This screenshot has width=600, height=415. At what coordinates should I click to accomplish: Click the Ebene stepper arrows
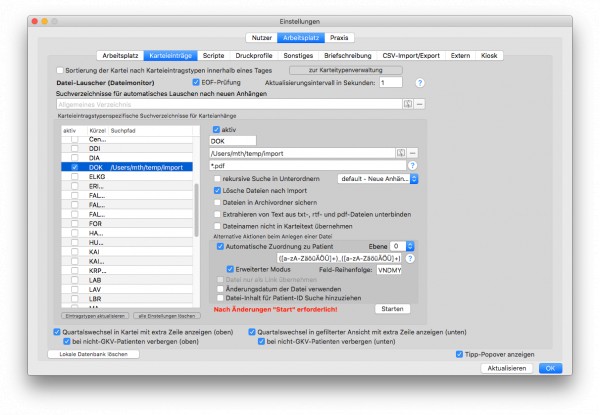(x=410, y=246)
